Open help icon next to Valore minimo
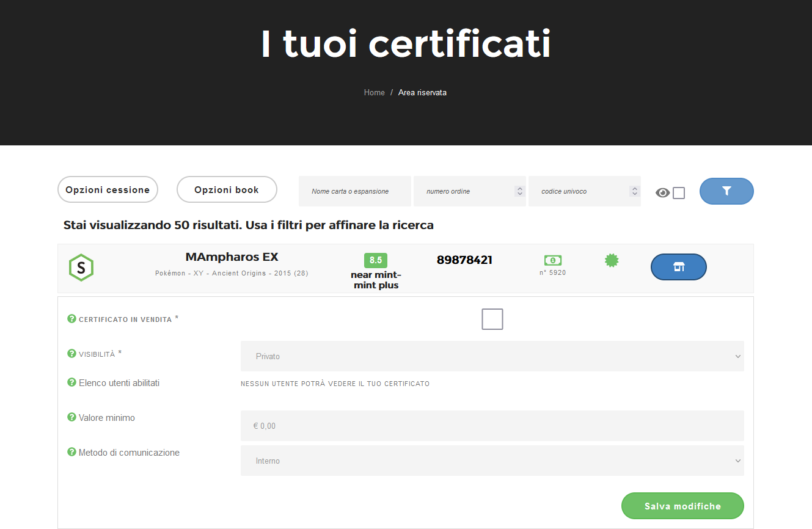812x529 pixels. coord(71,418)
